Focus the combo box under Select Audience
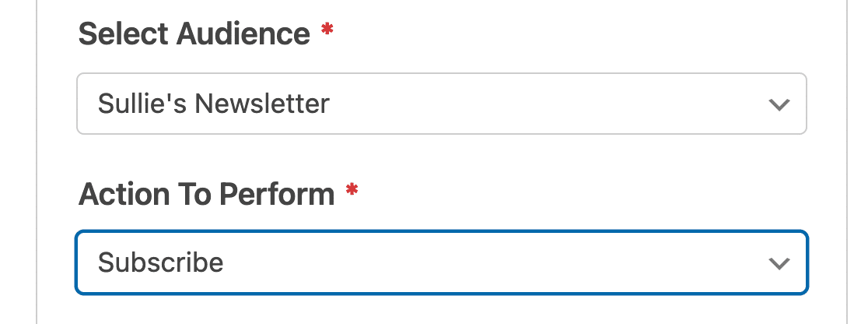Screen dimensions: 868x324 pos(441,104)
